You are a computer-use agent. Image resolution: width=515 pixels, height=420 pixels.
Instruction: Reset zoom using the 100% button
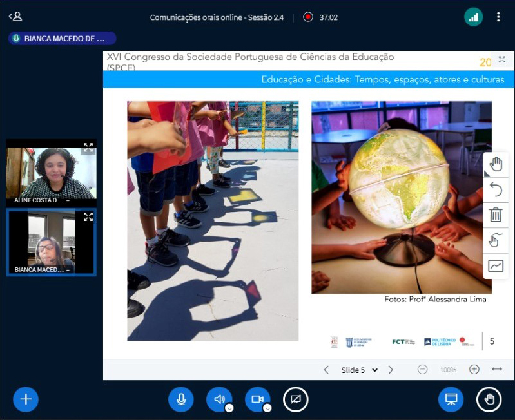pyautogui.click(x=448, y=370)
